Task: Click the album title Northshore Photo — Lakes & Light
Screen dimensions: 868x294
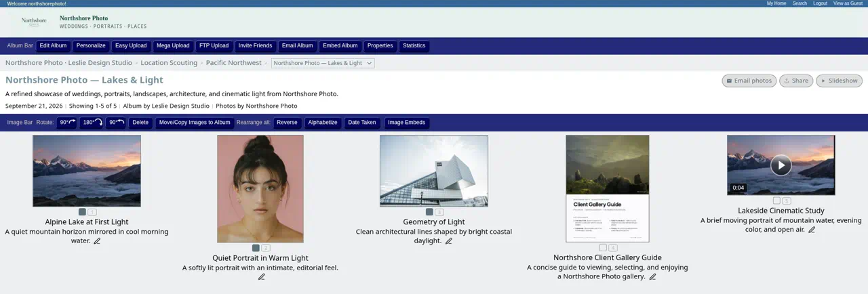Action: 84,80
